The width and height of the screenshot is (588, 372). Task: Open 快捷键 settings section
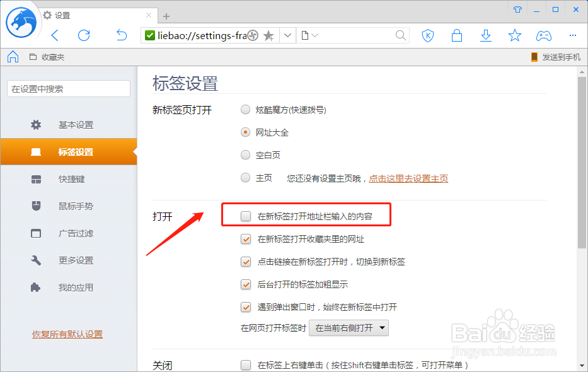pos(69,179)
